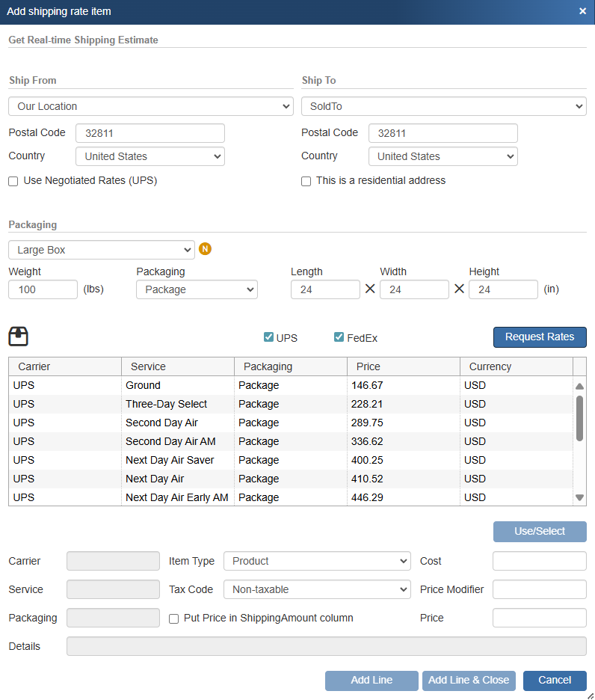Enable Use Negotiated Rates (UPS)
The height and width of the screenshot is (700, 595).
pyautogui.click(x=13, y=181)
